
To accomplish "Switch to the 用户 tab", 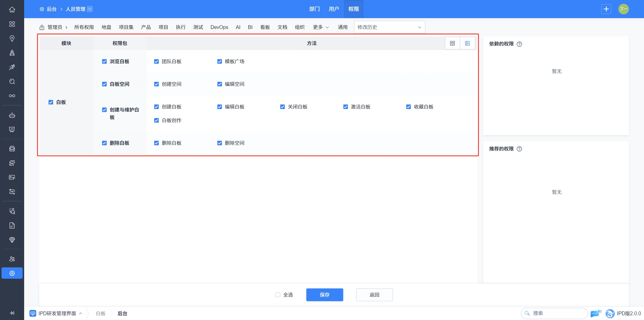I will click(x=334, y=9).
